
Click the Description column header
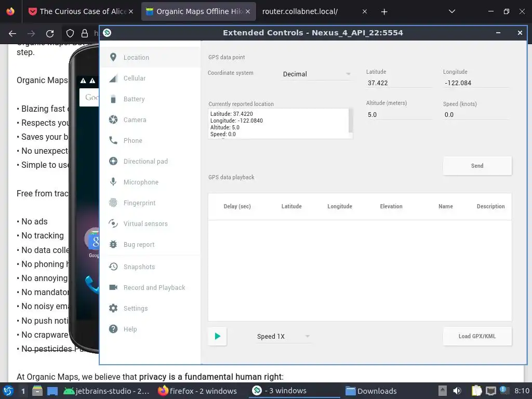(x=490, y=206)
